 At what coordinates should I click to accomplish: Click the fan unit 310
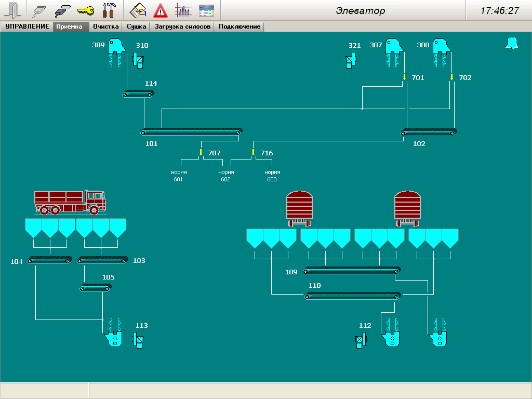(138, 61)
